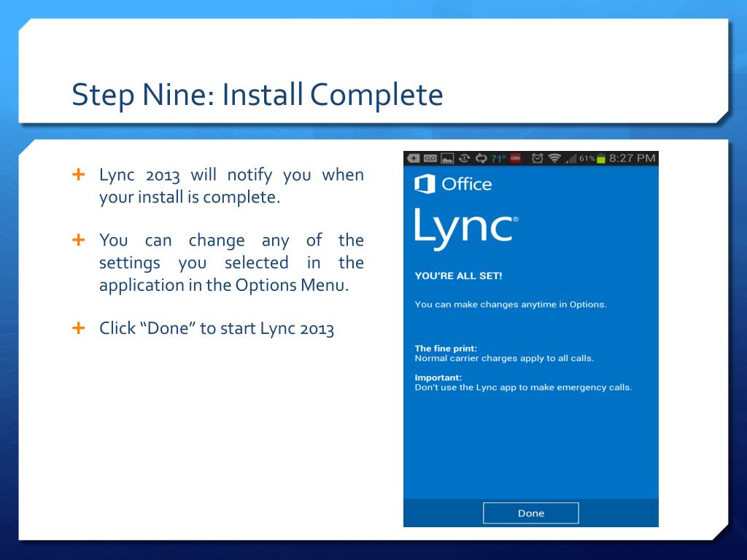Tap the sync arrows status icon

[481, 158]
